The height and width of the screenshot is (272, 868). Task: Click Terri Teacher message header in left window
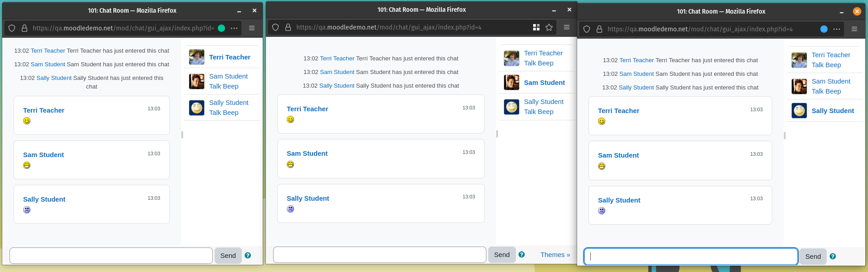coord(44,110)
